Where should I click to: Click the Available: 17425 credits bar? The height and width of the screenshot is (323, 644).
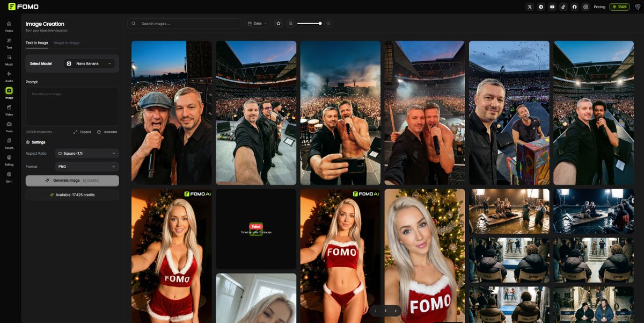72,195
